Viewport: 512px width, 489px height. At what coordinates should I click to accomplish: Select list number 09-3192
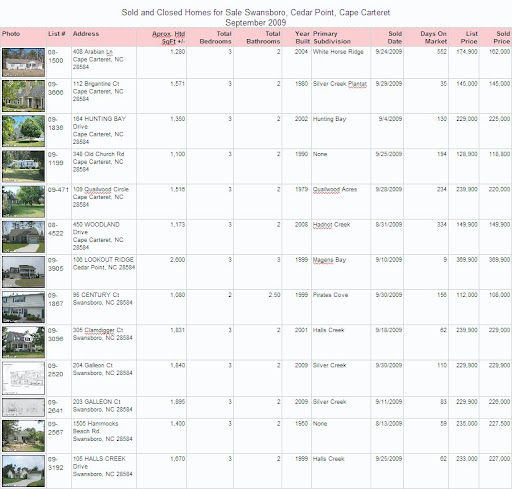click(55, 463)
